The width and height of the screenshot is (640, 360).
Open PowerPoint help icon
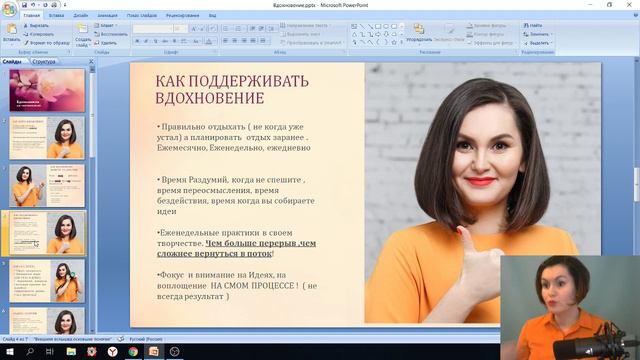(x=636, y=16)
